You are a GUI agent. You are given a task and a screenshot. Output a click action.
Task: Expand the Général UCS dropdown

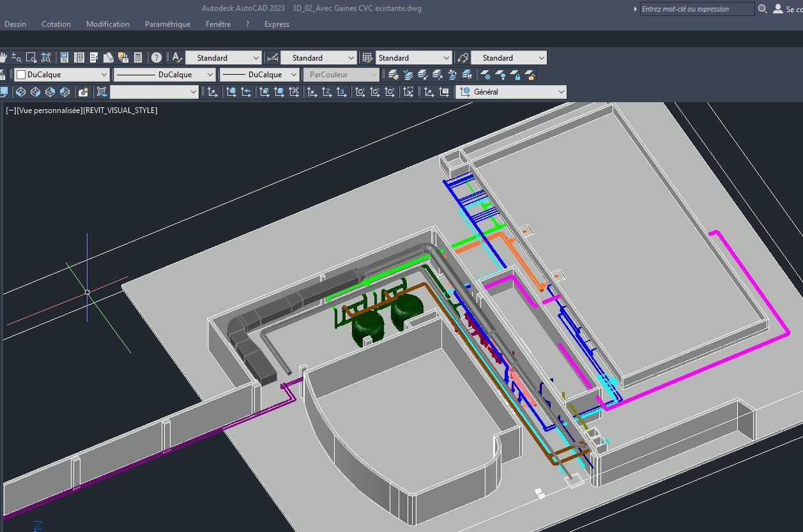(562, 92)
